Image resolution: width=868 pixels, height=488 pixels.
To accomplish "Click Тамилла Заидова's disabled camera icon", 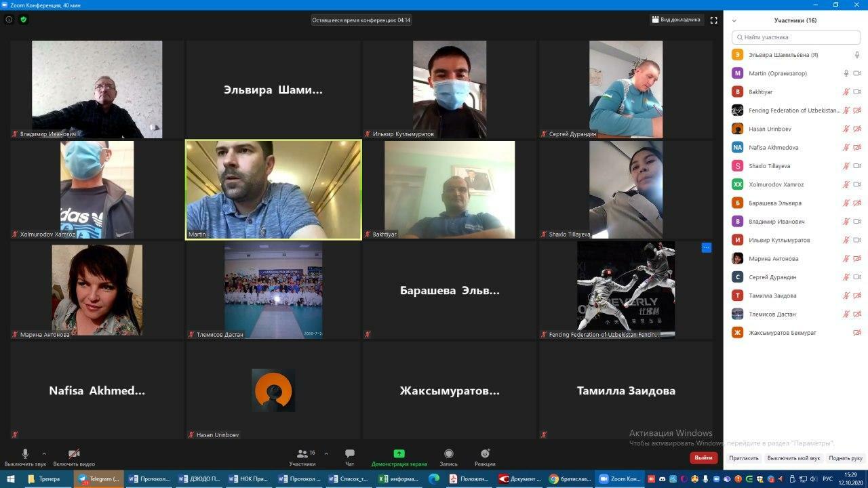I will click(857, 296).
